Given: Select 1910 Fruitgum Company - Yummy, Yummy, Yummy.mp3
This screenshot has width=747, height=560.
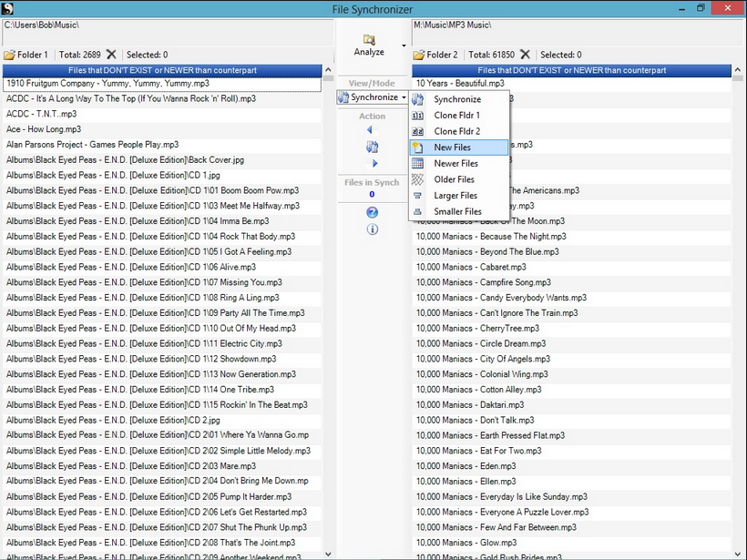Looking at the screenshot, I should click(162, 84).
